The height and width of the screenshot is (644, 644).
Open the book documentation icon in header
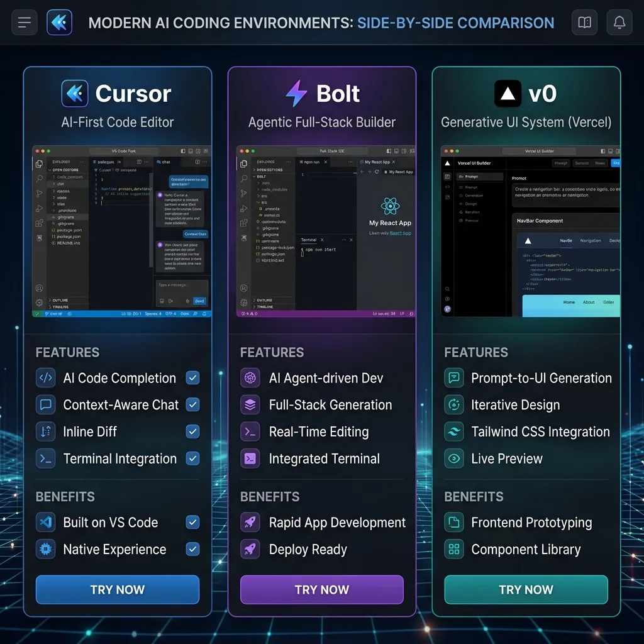584,22
